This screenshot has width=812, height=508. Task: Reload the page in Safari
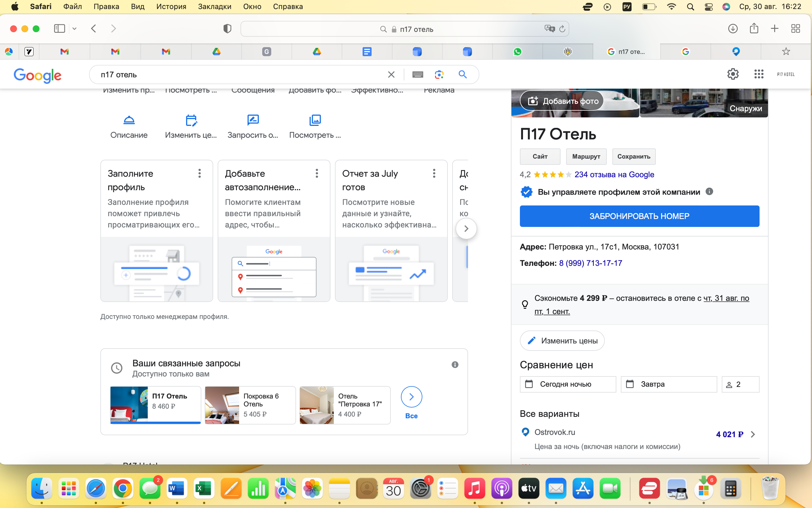point(562,29)
